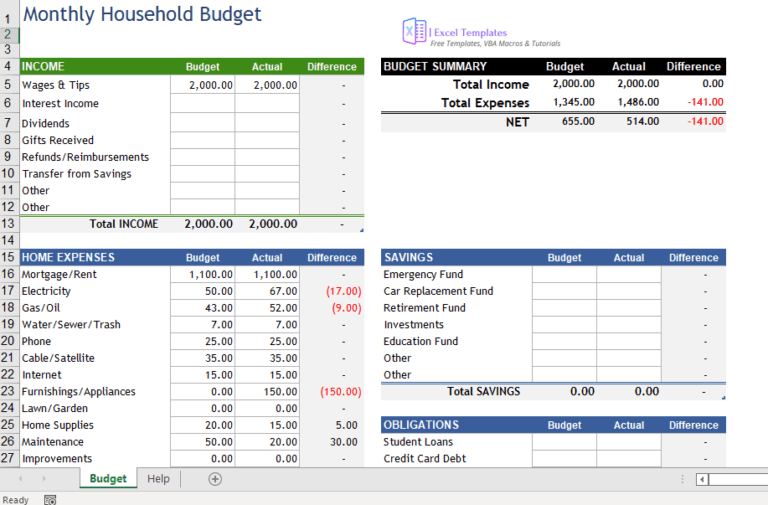
Task: Click the macro recording icon in status bar
Action: 50,499
